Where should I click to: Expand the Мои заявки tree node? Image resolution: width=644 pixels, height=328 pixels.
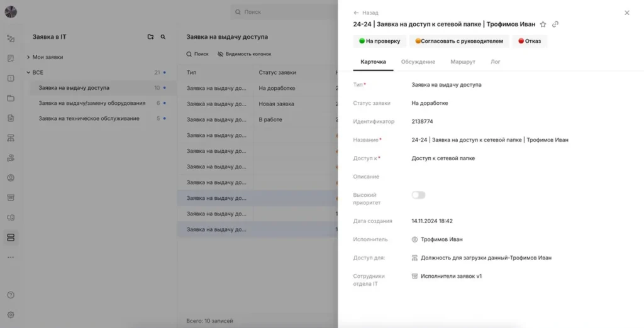(28, 57)
